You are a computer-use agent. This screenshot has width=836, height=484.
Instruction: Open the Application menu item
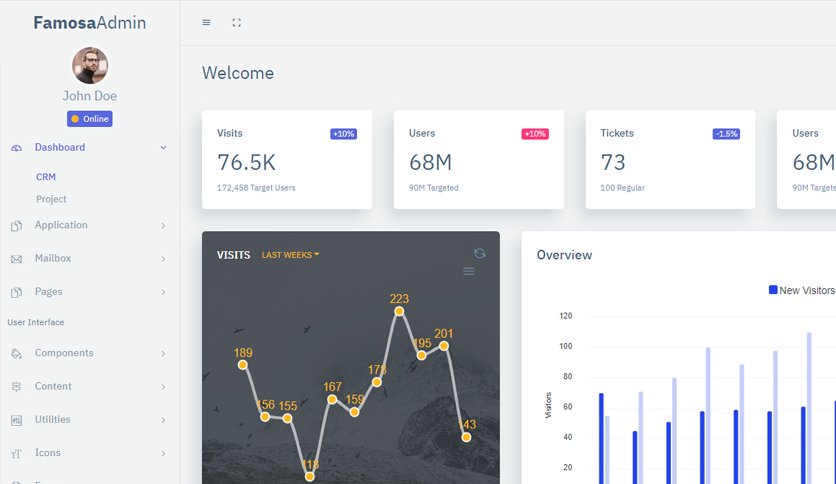(x=61, y=225)
